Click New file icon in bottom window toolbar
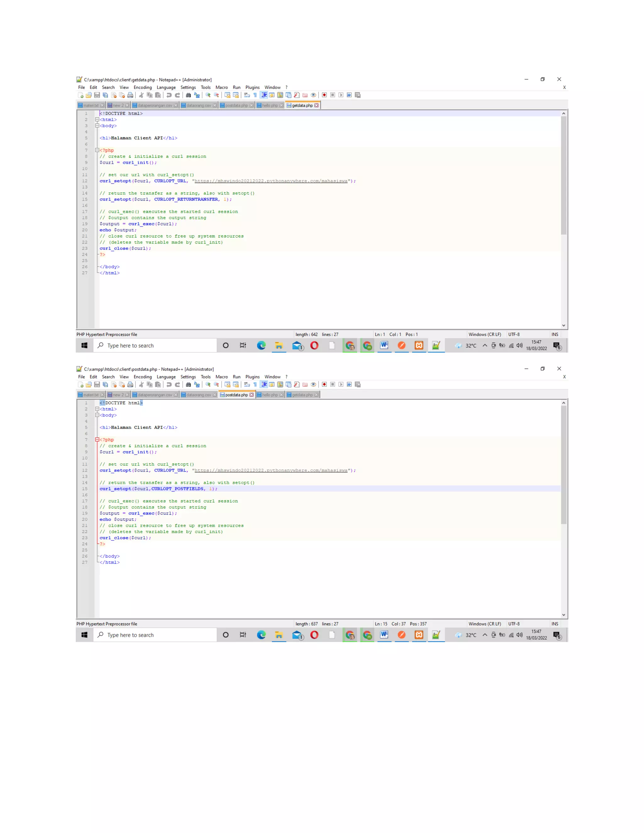This screenshot has width=644, height=833. click(80, 384)
